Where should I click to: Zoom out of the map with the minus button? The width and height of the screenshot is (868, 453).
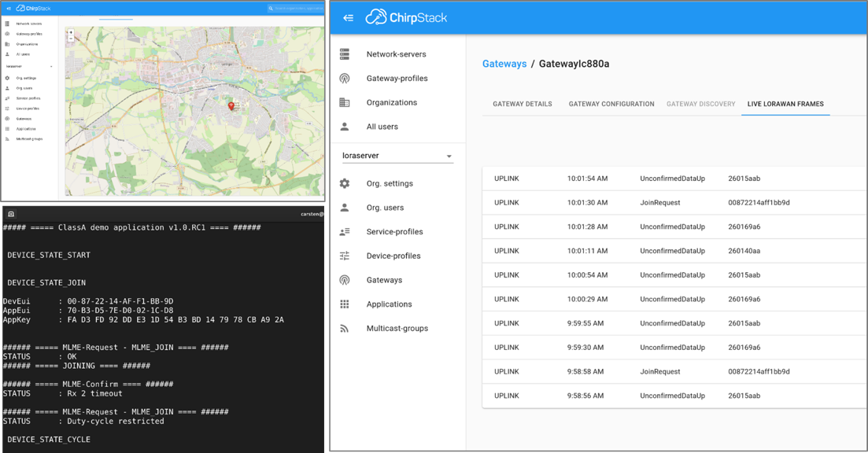[71, 39]
